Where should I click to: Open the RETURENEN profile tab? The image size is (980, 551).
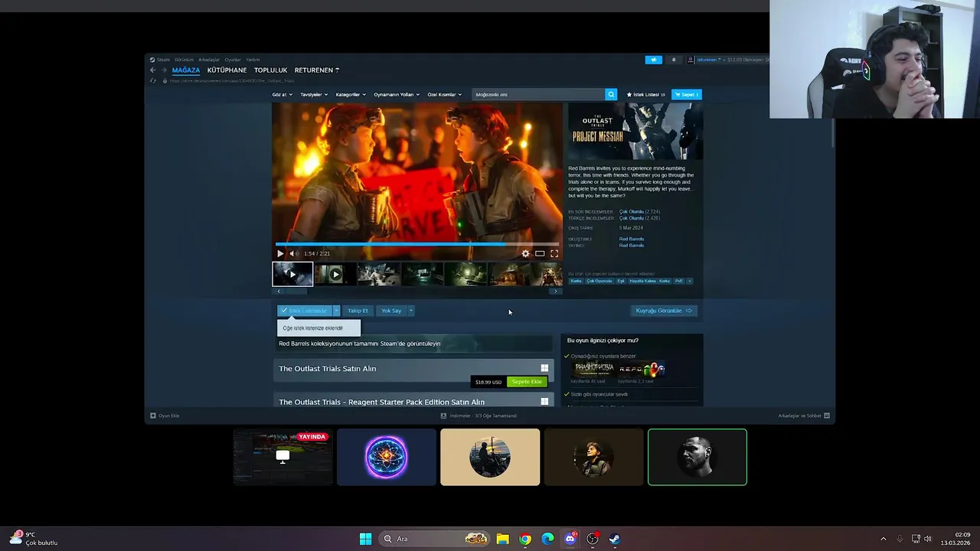[316, 70]
